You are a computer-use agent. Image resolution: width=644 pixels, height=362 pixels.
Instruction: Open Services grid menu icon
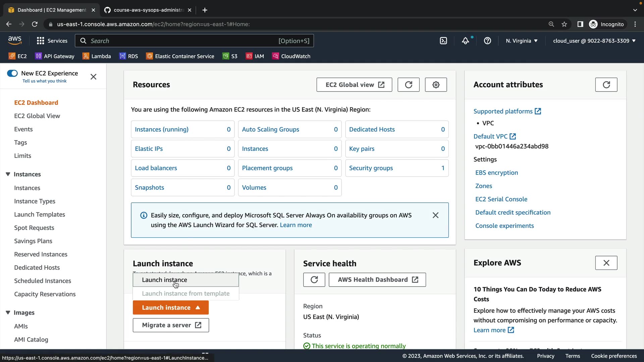pyautogui.click(x=41, y=41)
